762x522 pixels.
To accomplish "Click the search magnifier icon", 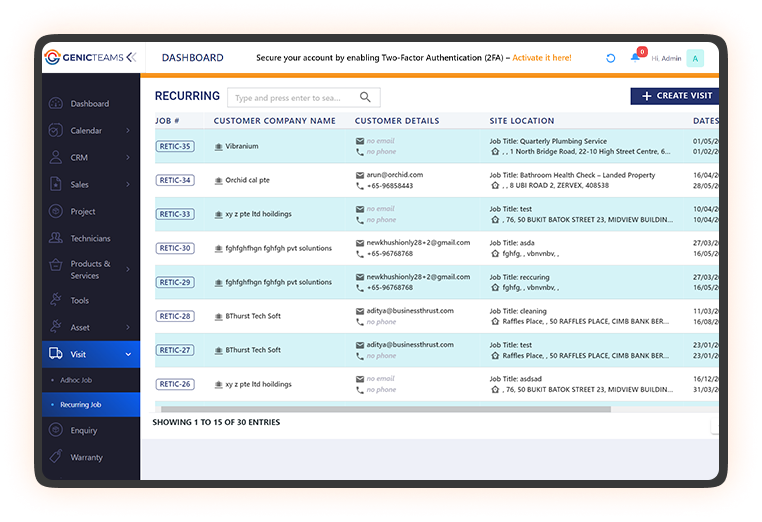I will [x=366, y=97].
